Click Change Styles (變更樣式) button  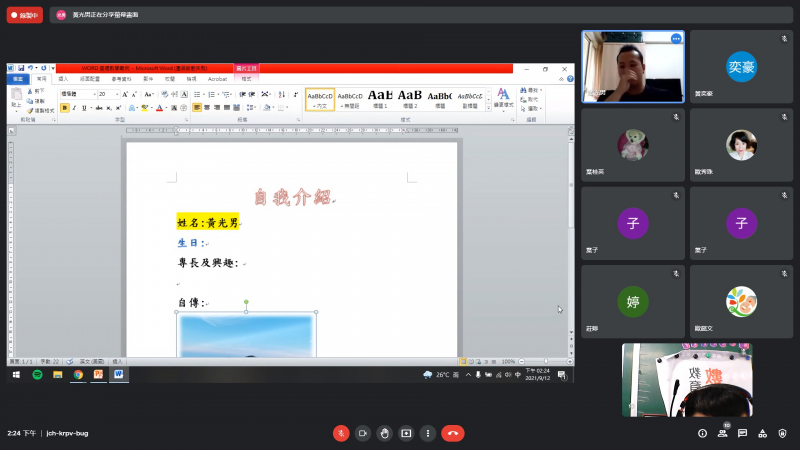[503, 99]
